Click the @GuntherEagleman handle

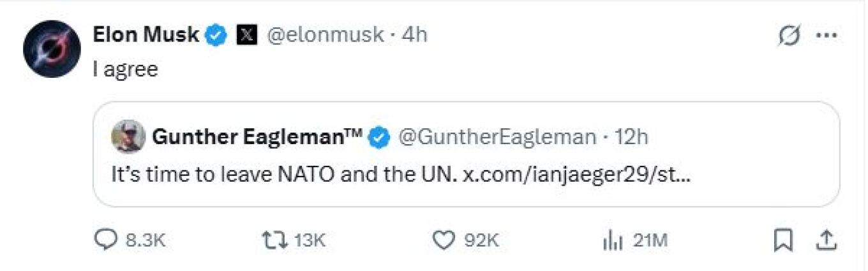pos(498,136)
